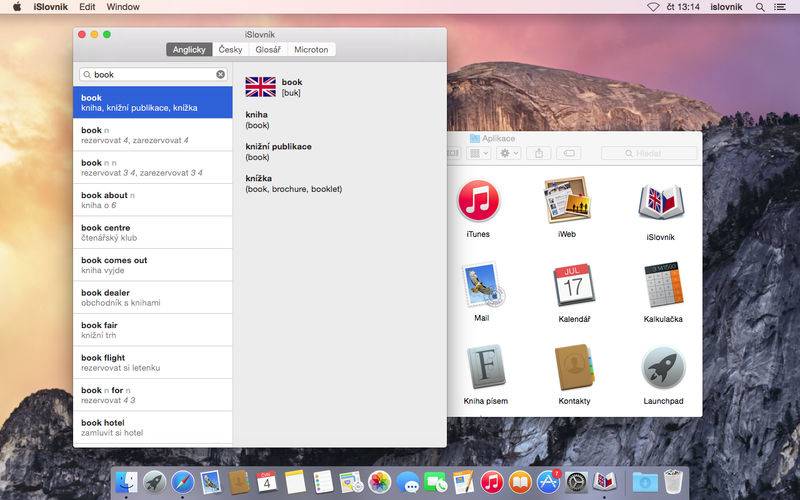The height and width of the screenshot is (500, 800).
Task: Open App Store from the dock
Action: [x=548, y=482]
